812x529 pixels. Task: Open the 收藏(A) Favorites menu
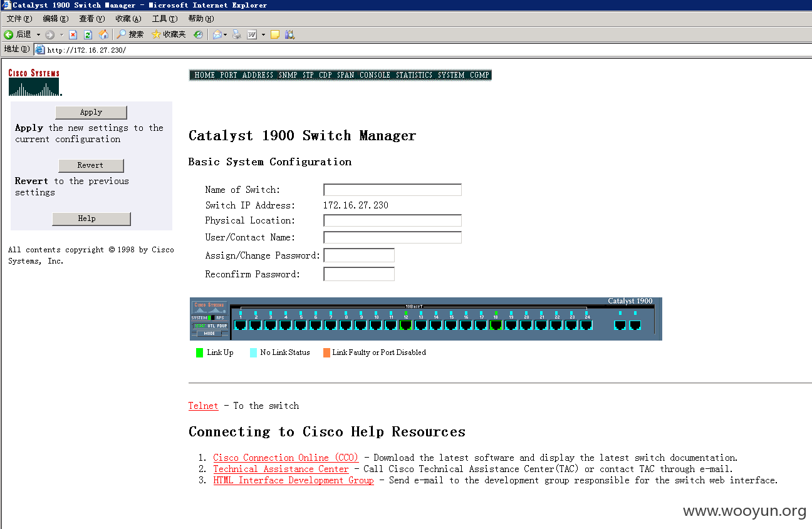pyautogui.click(x=128, y=19)
